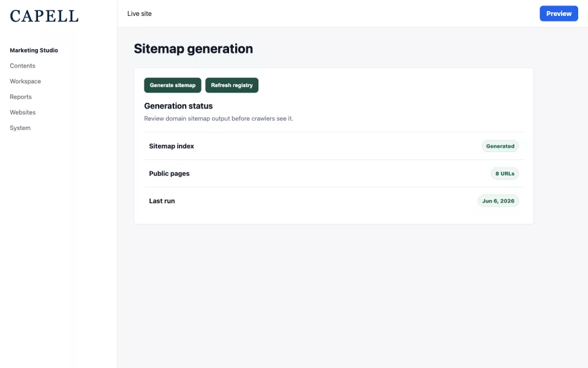Click the Generated status badge
The height and width of the screenshot is (368, 588).
[x=500, y=146]
